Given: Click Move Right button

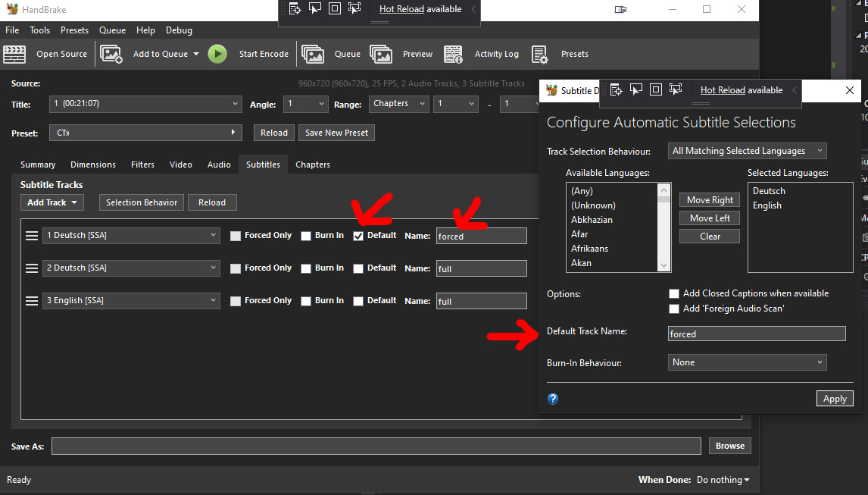Looking at the screenshot, I should pos(710,200).
